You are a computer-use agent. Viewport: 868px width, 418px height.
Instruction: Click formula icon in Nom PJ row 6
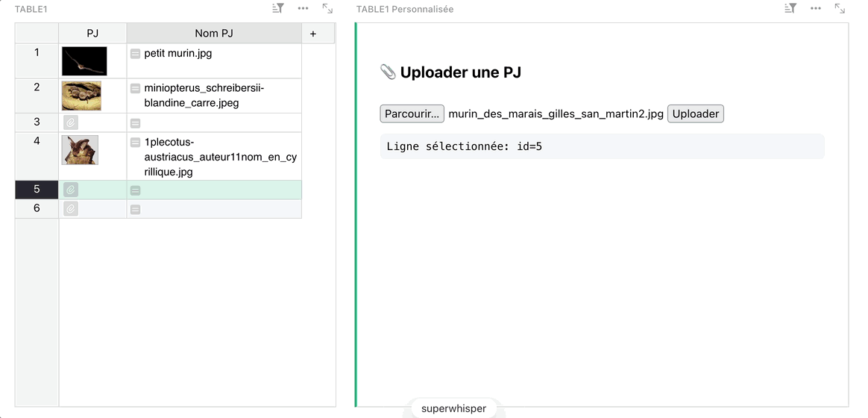(135, 210)
